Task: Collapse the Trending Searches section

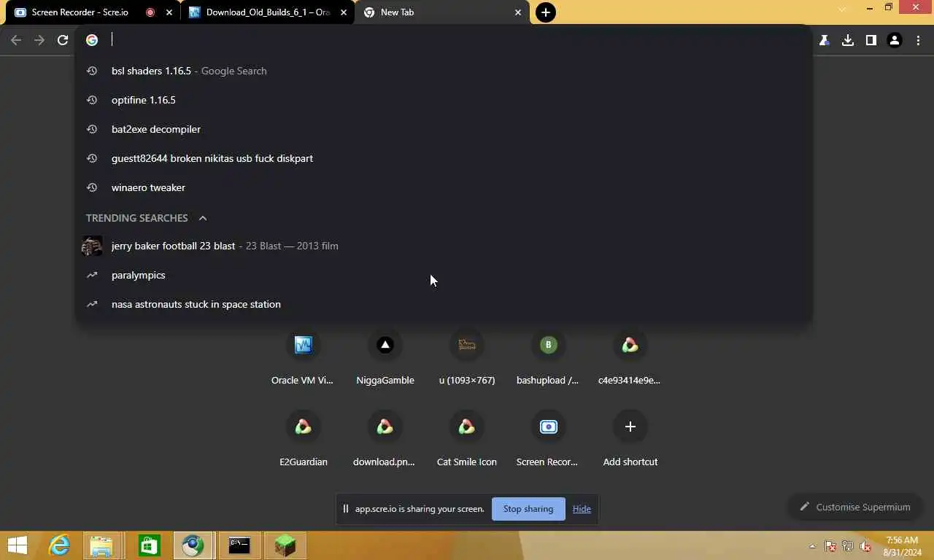Action: pyautogui.click(x=203, y=218)
